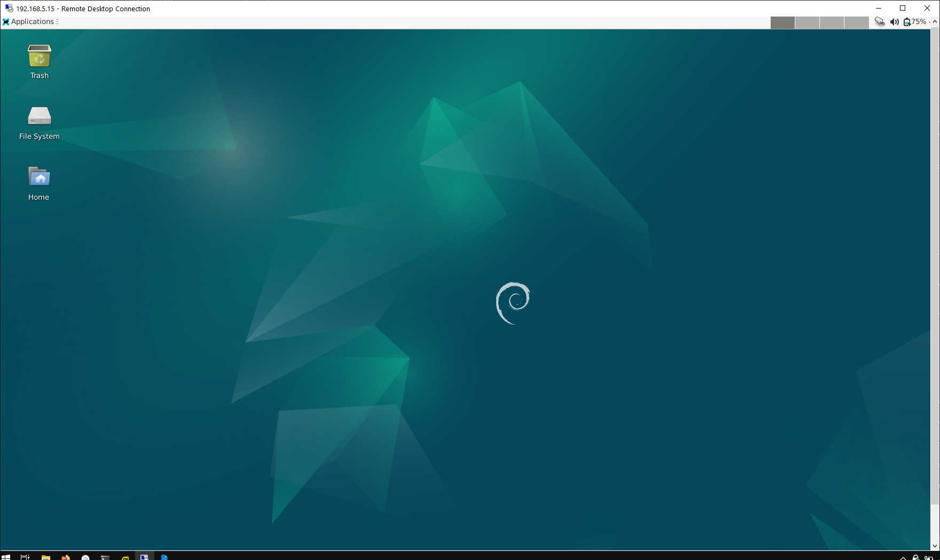Open Windows Task View
Viewport: 940px width, 560px height.
(x=25, y=557)
